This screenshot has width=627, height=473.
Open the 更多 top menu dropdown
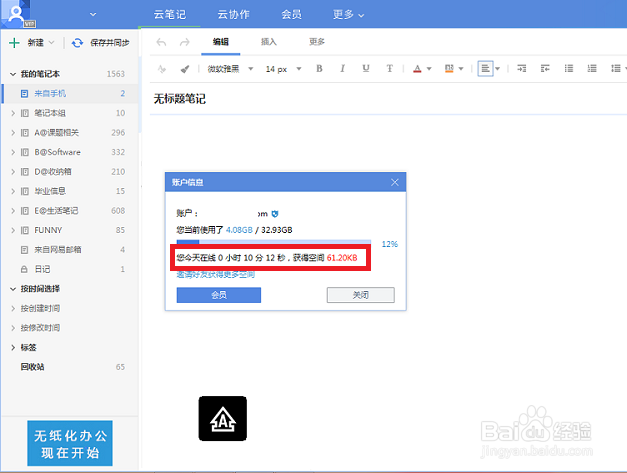348,15
